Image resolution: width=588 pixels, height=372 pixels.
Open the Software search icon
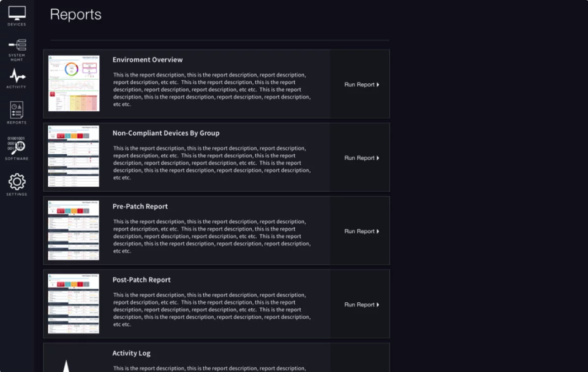pos(17,147)
